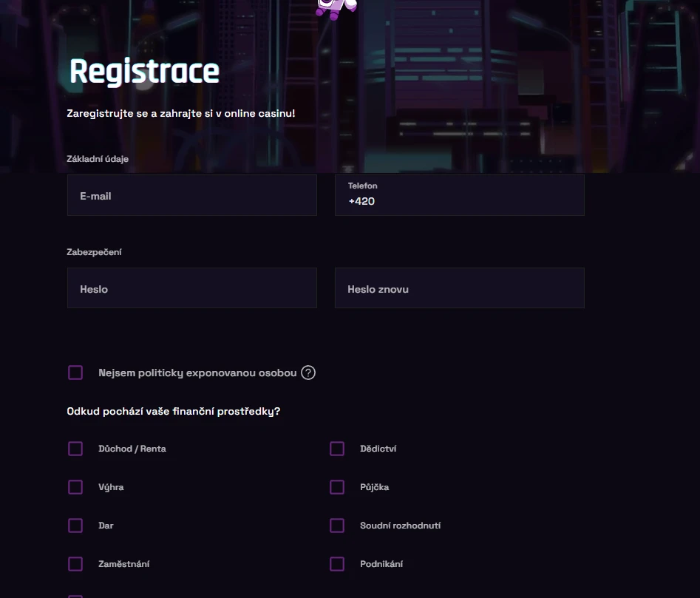The height and width of the screenshot is (598, 700).
Task: Tick the Důchod / Renta checkbox
Action: tap(75, 449)
